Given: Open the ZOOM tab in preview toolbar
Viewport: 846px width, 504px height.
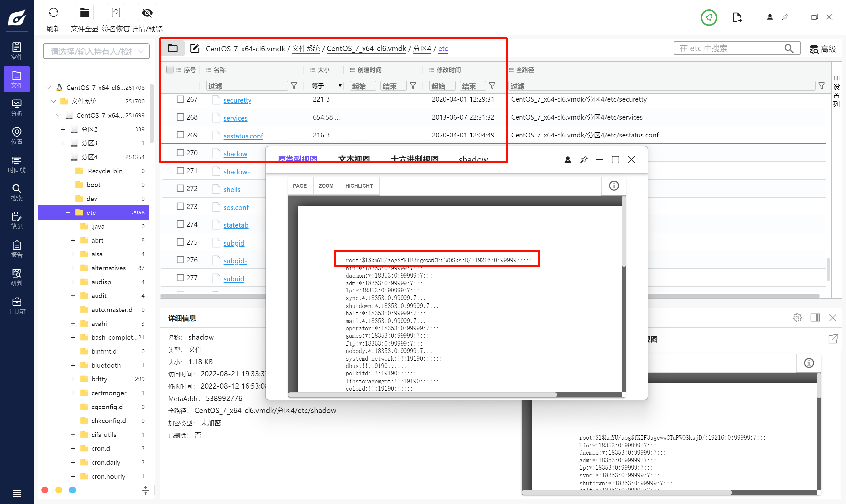Looking at the screenshot, I should click(326, 186).
